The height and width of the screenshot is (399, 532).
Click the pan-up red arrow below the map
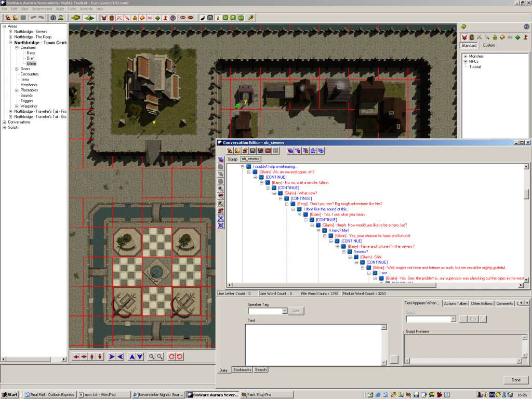click(x=92, y=356)
